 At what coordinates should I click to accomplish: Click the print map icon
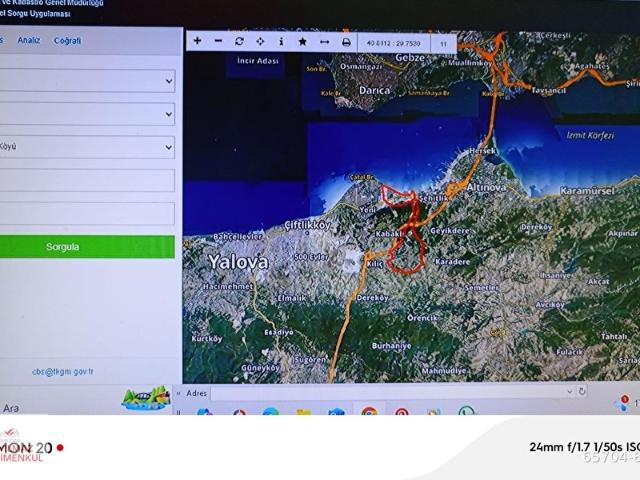click(x=346, y=42)
